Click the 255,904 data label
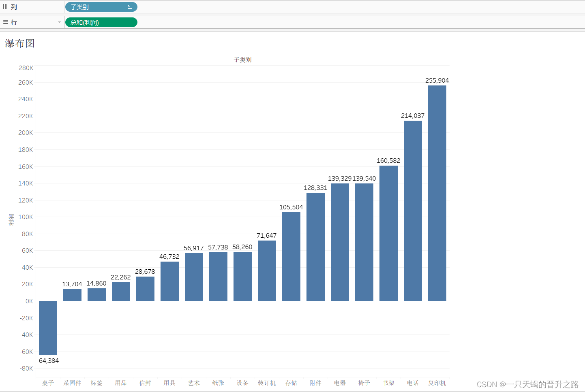The height and width of the screenshot is (392, 585). click(437, 80)
